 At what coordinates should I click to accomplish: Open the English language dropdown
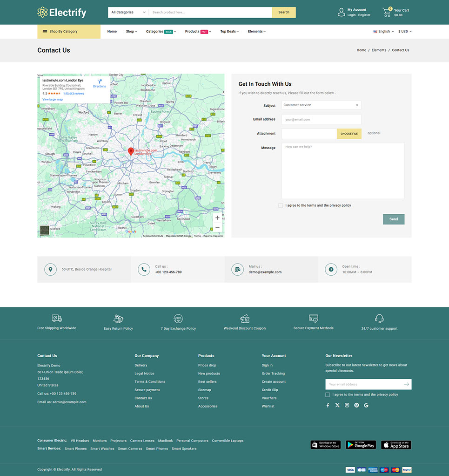tap(383, 32)
